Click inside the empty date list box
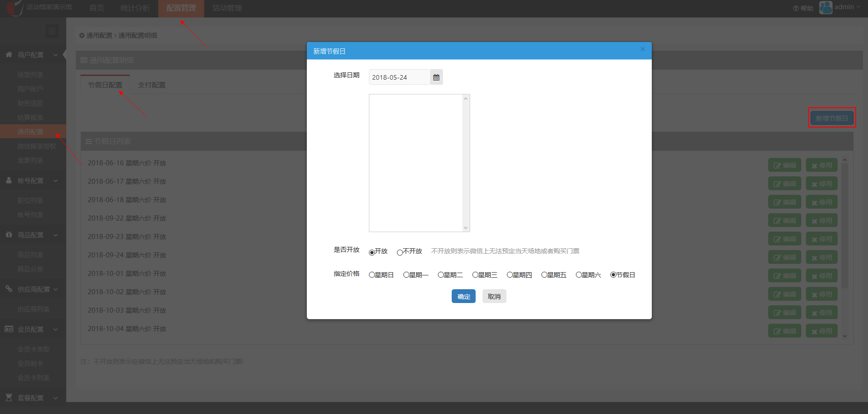 [416, 163]
